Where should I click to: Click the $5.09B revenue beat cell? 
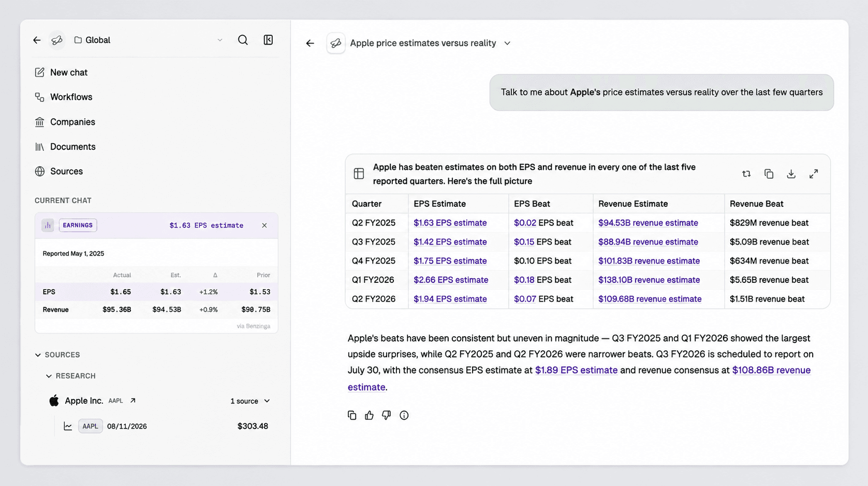pyautogui.click(x=769, y=242)
